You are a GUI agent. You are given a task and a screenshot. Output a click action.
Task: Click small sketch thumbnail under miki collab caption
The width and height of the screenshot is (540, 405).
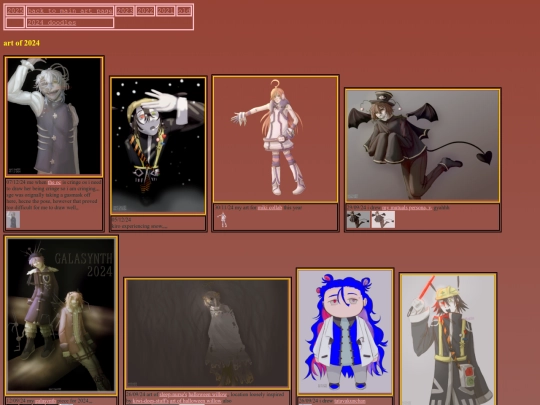click(x=223, y=220)
